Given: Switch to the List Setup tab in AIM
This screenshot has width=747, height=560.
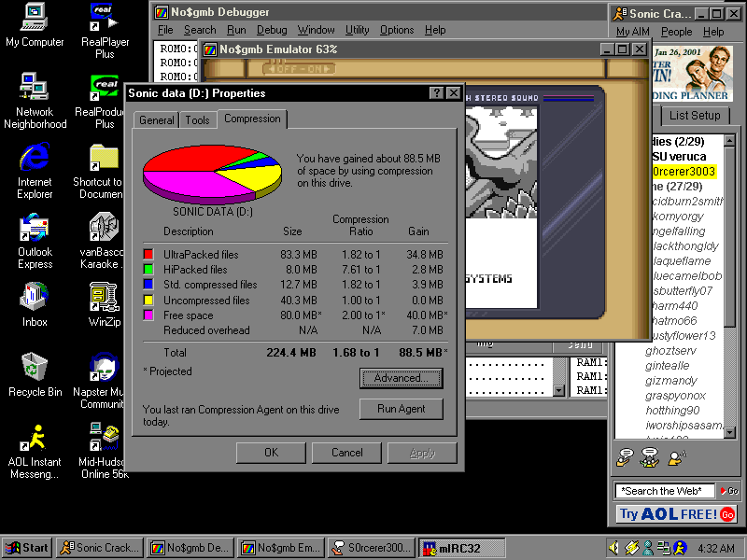Looking at the screenshot, I should click(695, 116).
